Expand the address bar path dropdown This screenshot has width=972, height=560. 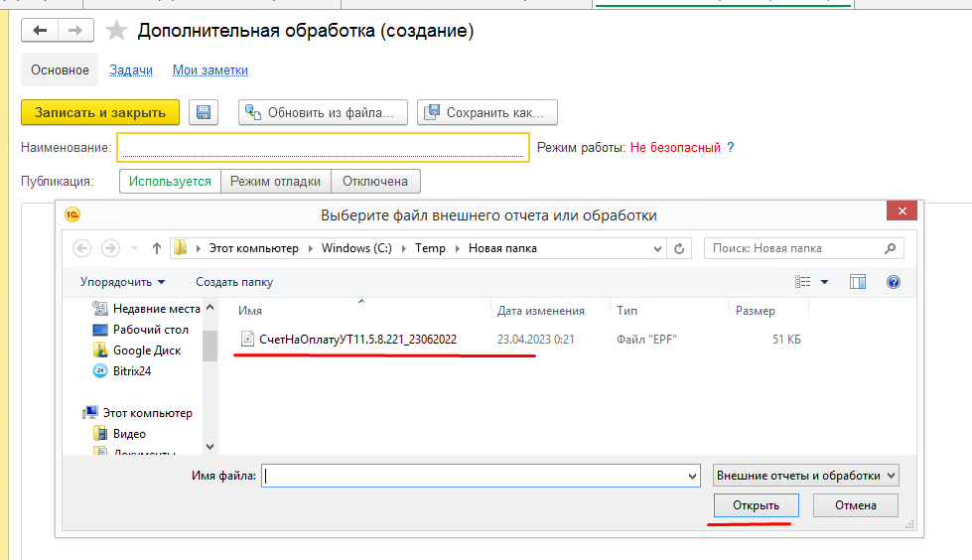(x=657, y=248)
